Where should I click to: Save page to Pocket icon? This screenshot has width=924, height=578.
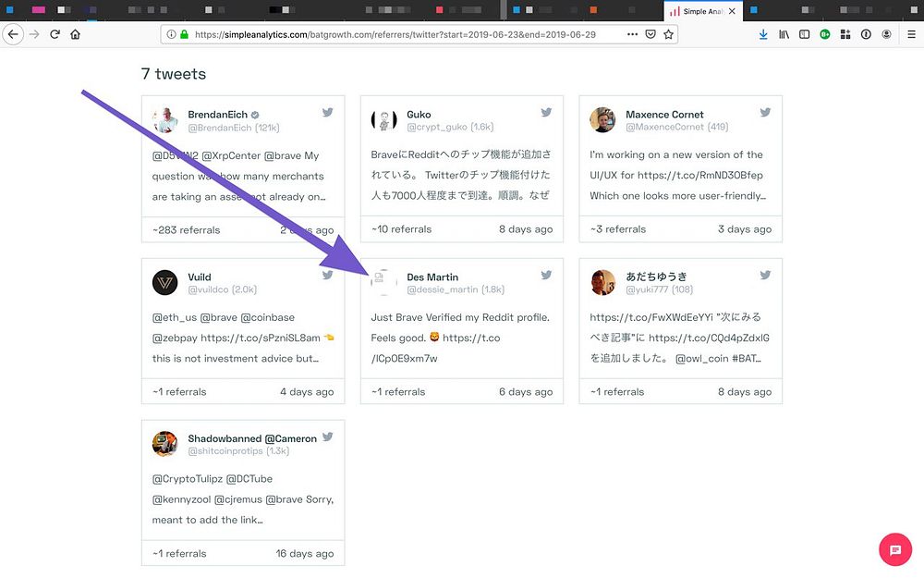(x=650, y=34)
